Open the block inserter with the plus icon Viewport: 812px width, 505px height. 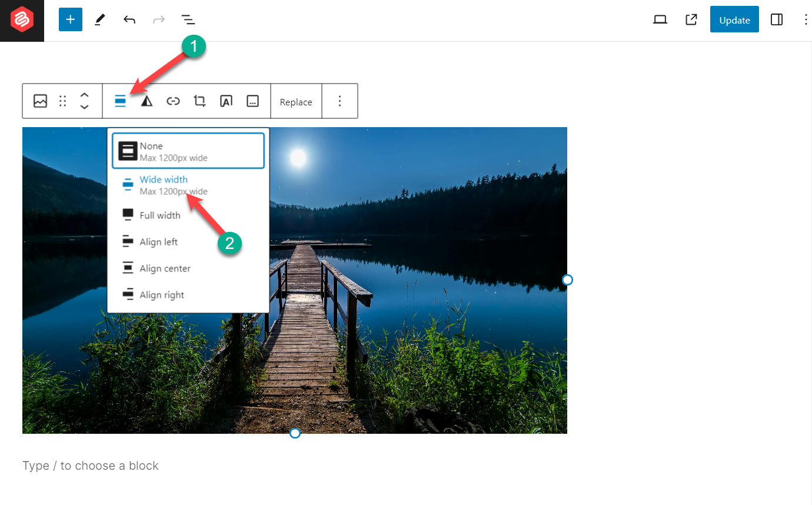pyautogui.click(x=70, y=19)
